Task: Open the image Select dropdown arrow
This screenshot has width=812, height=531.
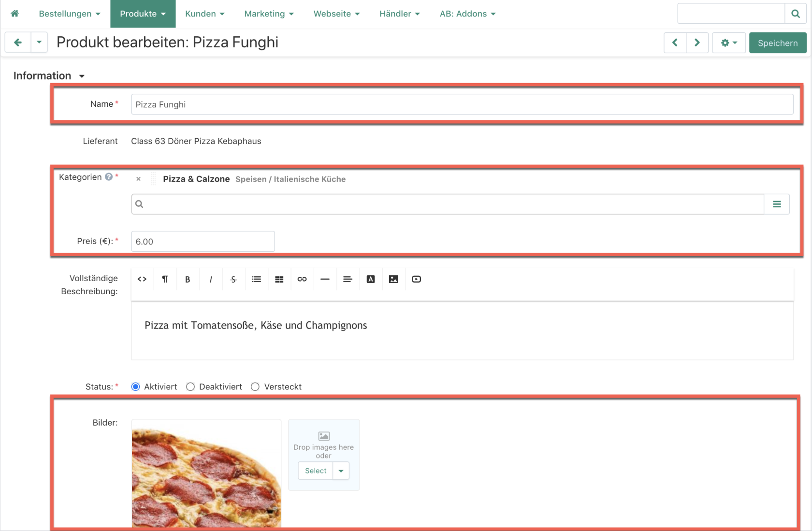Action: (x=341, y=471)
